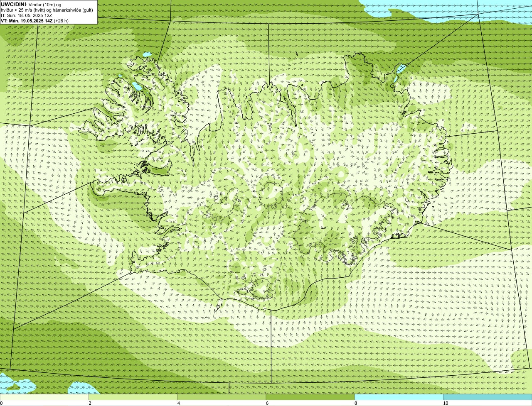Choose the 8–10 m/s light cyan legend band
The image size is (532, 406).
coord(399,397)
